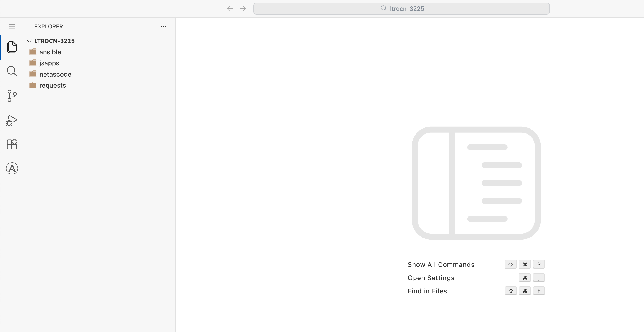Open the Search view icon
Viewport: 644px width, 332px height.
[x=12, y=72]
